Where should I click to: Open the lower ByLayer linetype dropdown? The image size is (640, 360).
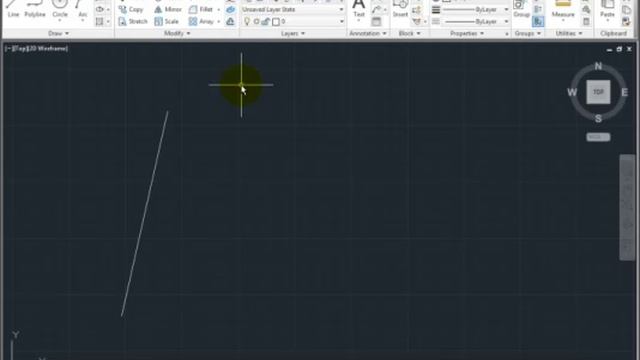pos(506,21)
